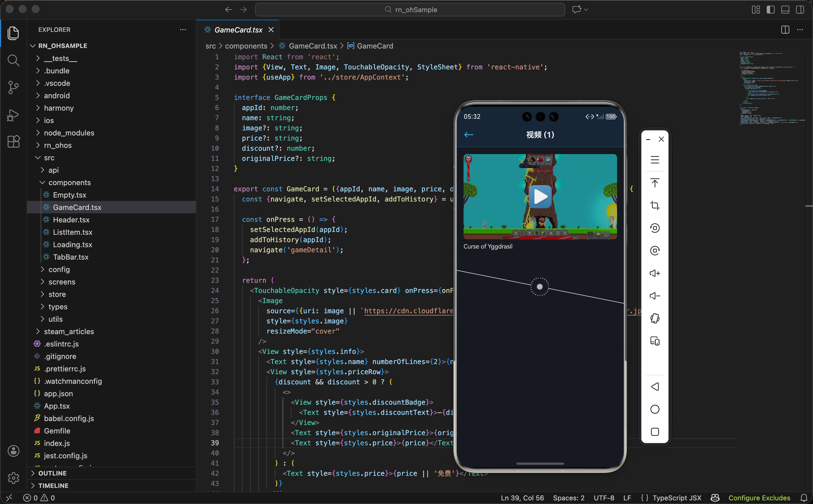This screenshot has width=813, height=504.
Task: Select the GameCard.tsx editor tab
Action: 238,30
